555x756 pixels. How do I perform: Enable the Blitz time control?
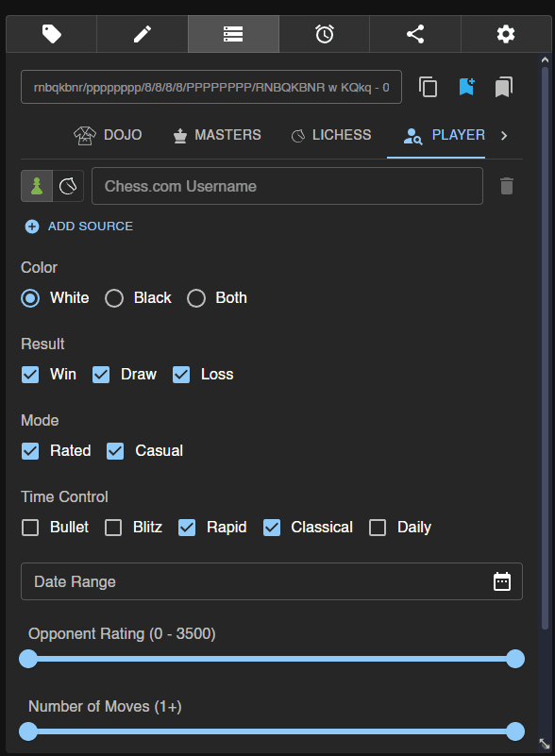pyautogui.click(x=113, y=528)
